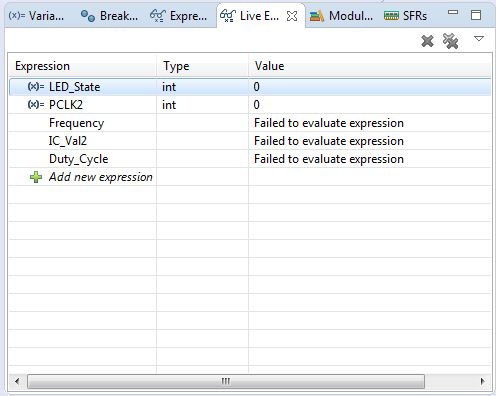
Task: Open the view menu triangle
Action: [x=479, y=39]
